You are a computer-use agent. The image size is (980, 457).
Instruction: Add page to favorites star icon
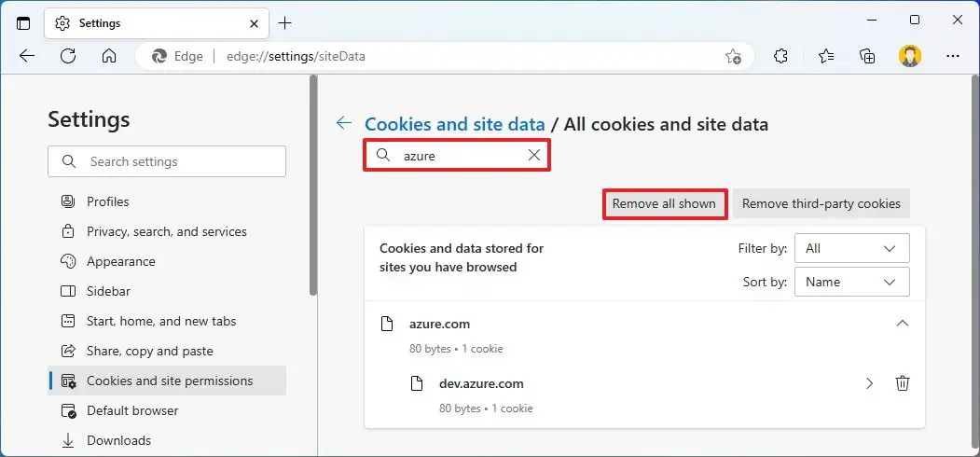pyautogui.click(x=733, y=56)
